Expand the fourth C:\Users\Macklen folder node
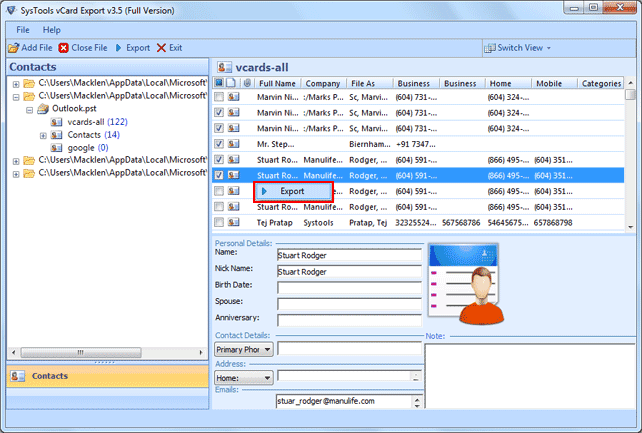The image size is (642, 433). (16, 174)
